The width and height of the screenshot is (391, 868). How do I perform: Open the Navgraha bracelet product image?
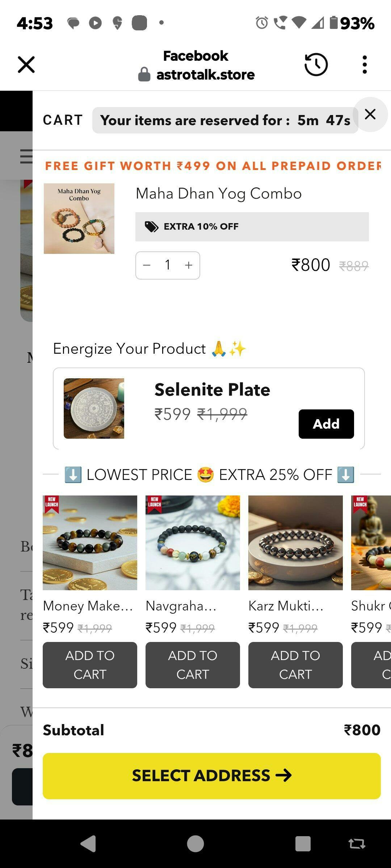point(193,542)
